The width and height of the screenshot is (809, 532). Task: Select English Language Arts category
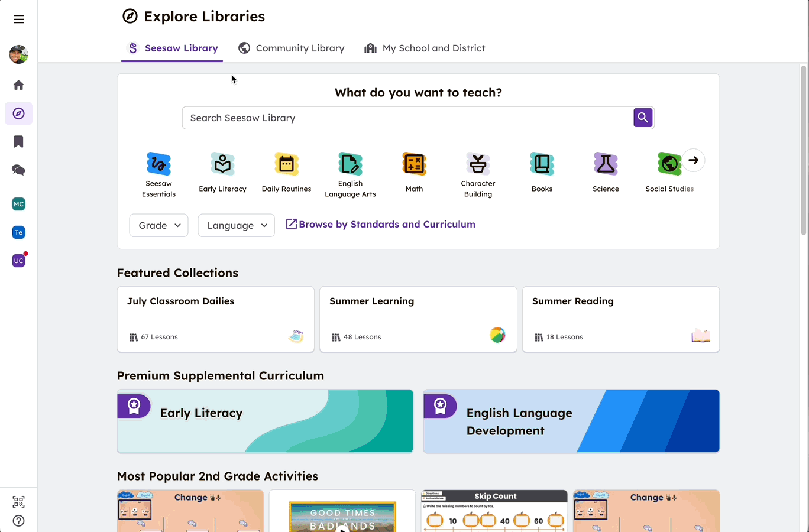350,174
